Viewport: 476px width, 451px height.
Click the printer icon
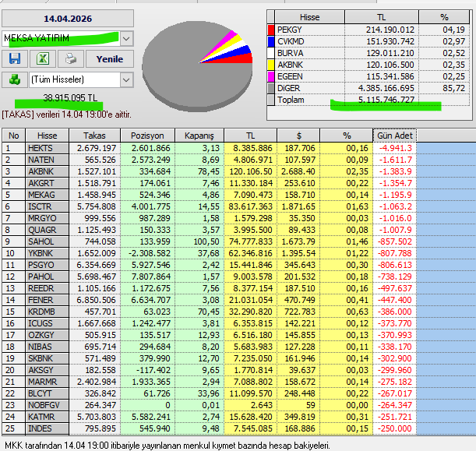71,59
